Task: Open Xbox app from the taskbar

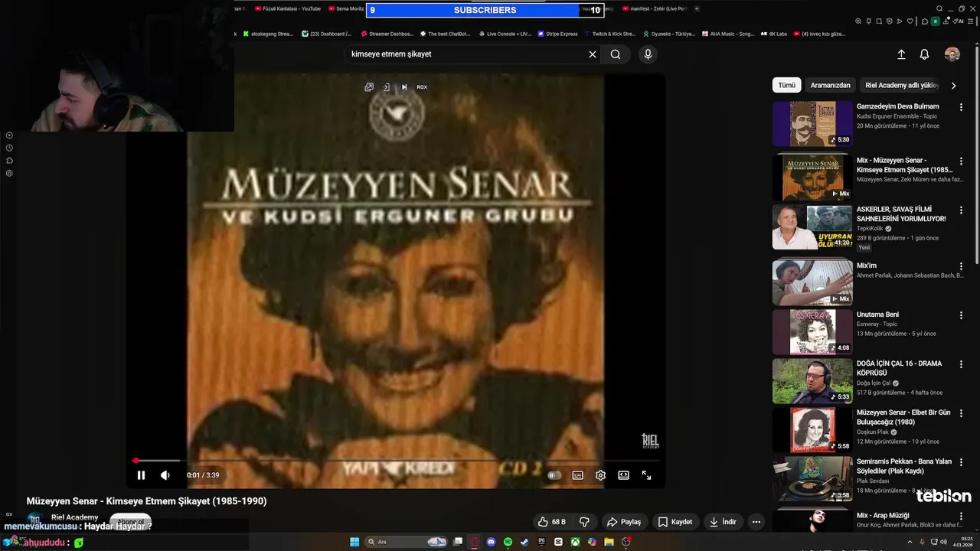Action: 575,542
